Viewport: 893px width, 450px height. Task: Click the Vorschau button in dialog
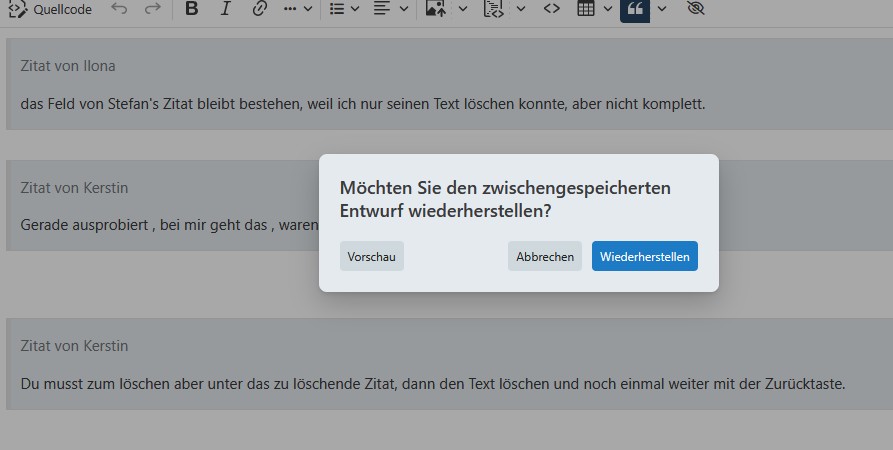[x=371, y=257]
